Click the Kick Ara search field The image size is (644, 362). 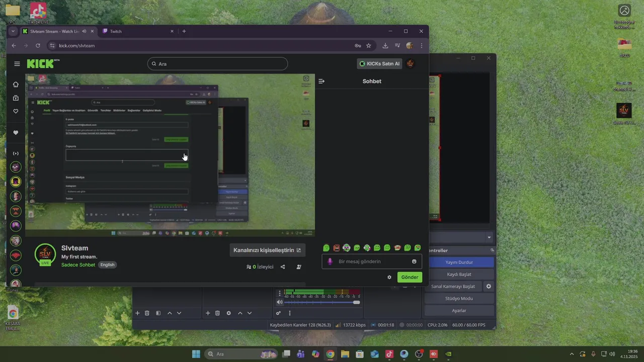(218, 64)
